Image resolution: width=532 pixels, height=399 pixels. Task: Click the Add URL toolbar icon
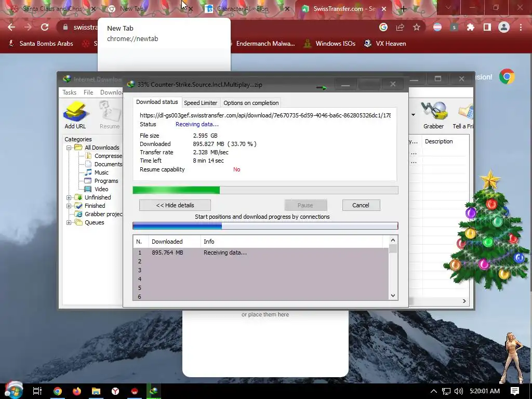click(x=75, y=114)
